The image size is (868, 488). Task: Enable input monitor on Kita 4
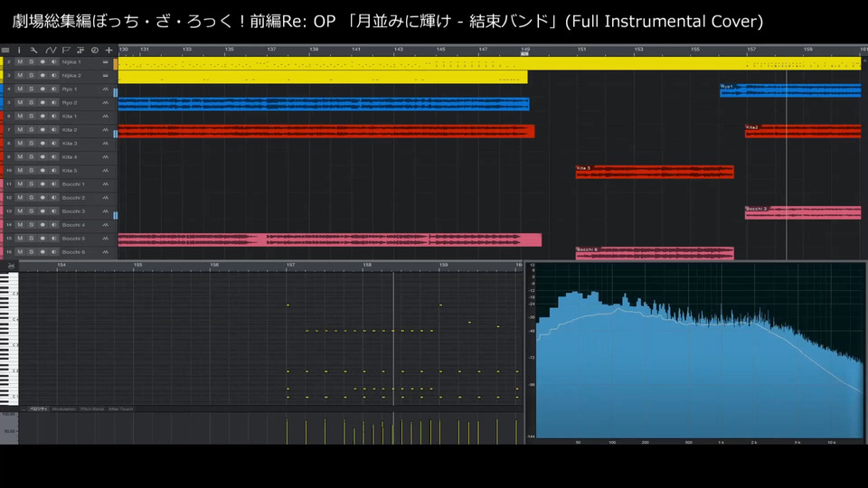[x=53, y=157]
